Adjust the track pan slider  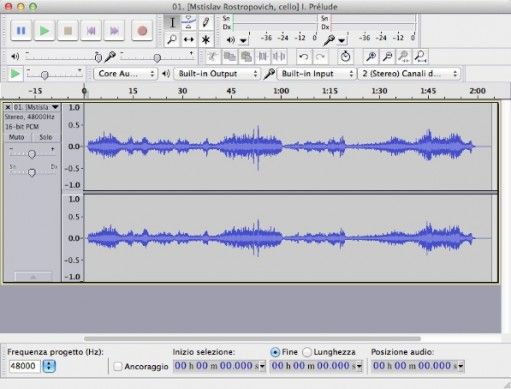tap(32, 172)
